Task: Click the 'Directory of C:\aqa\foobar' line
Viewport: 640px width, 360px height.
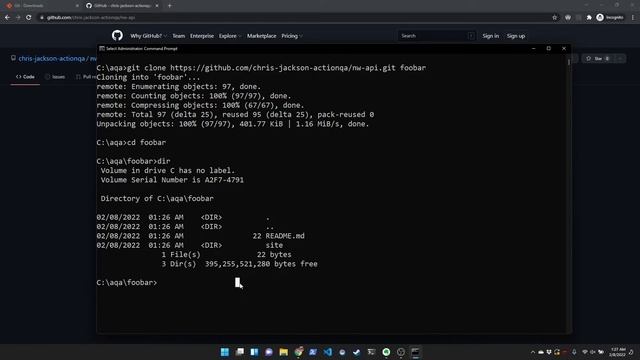Action: (157, 199)
